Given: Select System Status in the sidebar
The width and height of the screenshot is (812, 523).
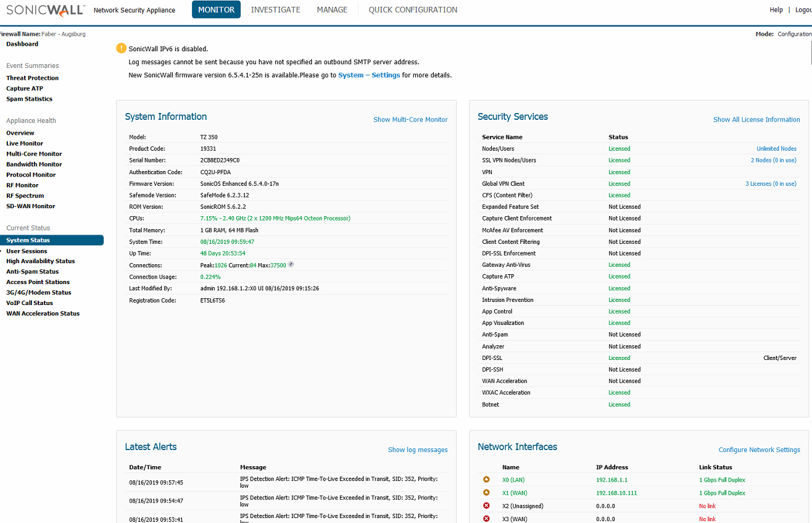Looking at the screenshot, I should [x=52, y=240].
